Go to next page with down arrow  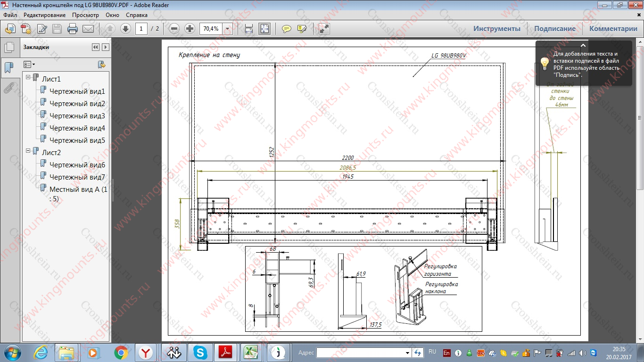pyautogui.click(x=125, y=29)
